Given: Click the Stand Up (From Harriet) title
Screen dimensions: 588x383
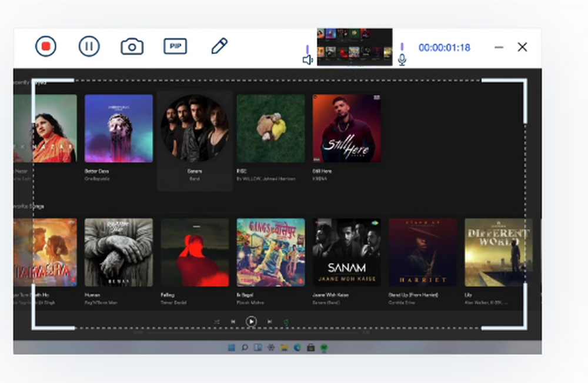Looking at the screenshot, I should coord(413,295).
